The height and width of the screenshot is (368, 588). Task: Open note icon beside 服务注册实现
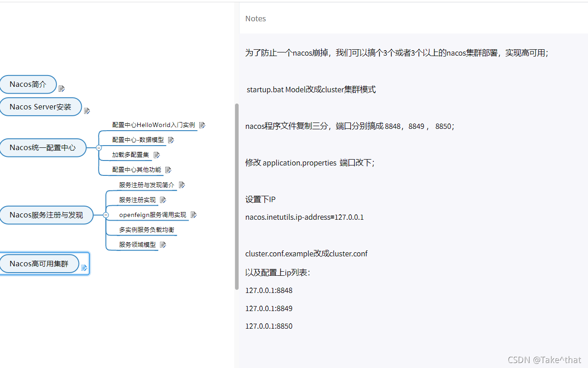163,200
